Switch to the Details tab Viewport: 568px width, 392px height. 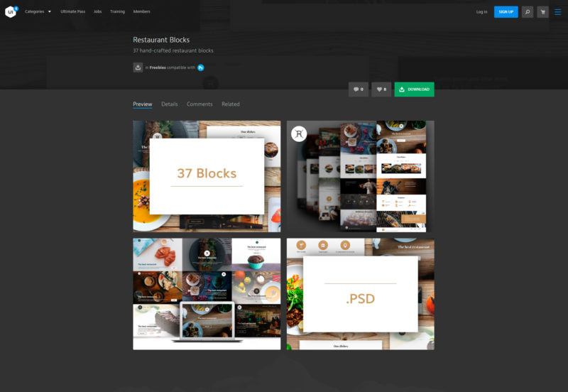coord(170,104)
